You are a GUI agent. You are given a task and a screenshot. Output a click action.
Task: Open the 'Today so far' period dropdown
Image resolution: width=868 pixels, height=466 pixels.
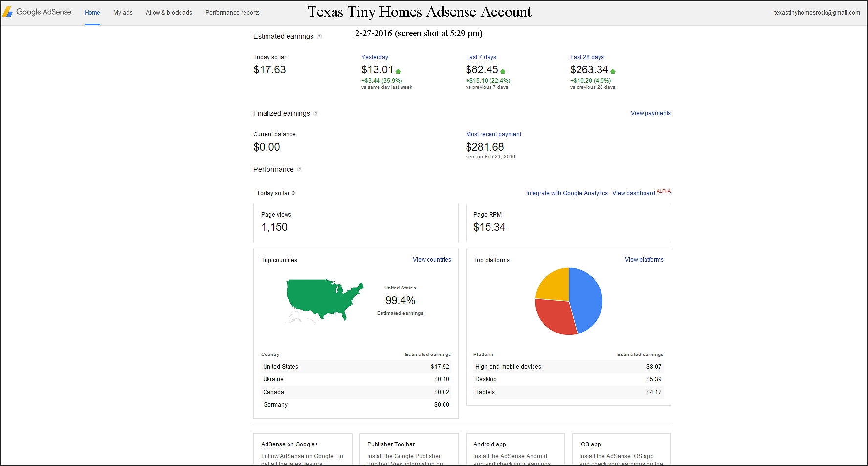pos(276,193)
